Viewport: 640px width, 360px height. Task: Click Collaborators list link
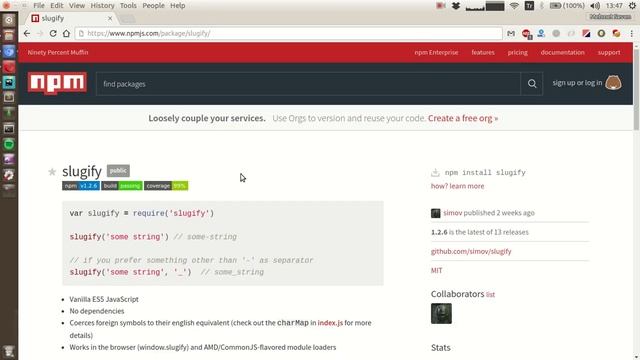(x=490, y=295)
